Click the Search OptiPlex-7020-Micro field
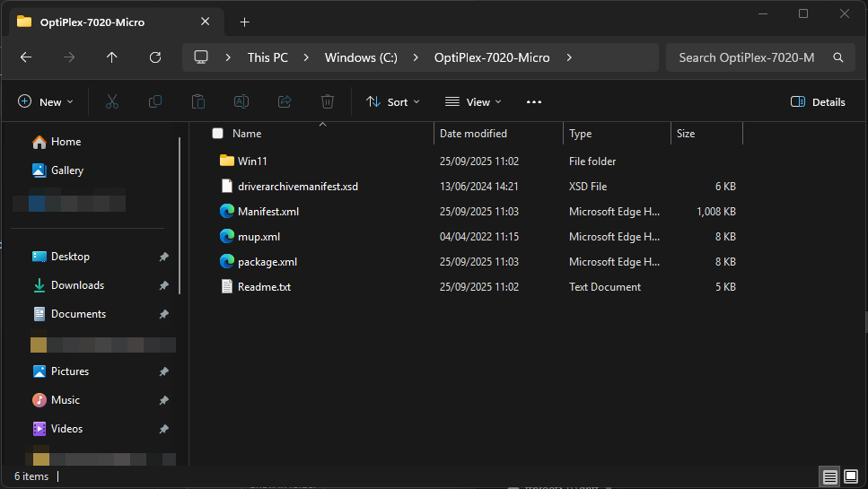The width and height of the screenshot is (868, 489). [x=747, y=57]
